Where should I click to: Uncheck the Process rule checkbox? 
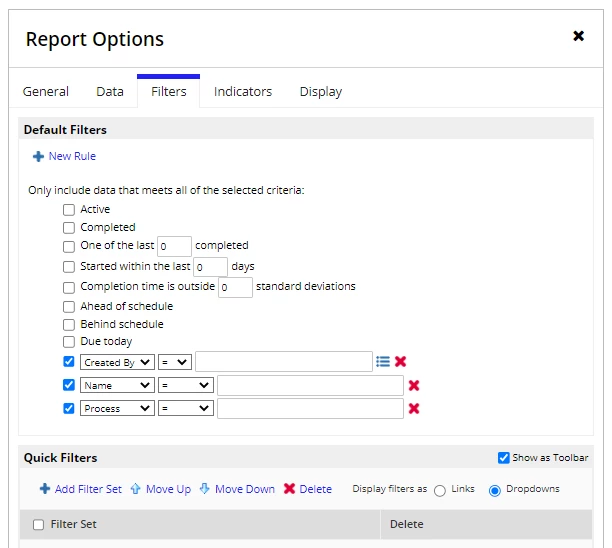pos(69,408)
